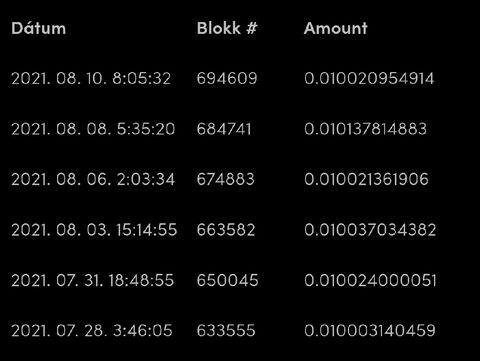Open block number 674883
The image size is (480, 361).
pyautogui.click(x=226, y=179)
